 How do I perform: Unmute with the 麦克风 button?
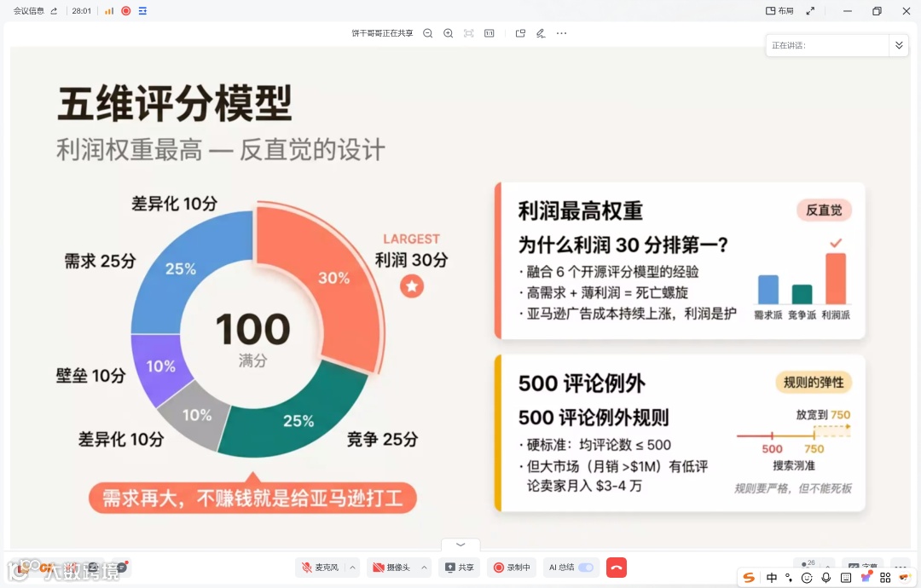[x=321, y=568]
